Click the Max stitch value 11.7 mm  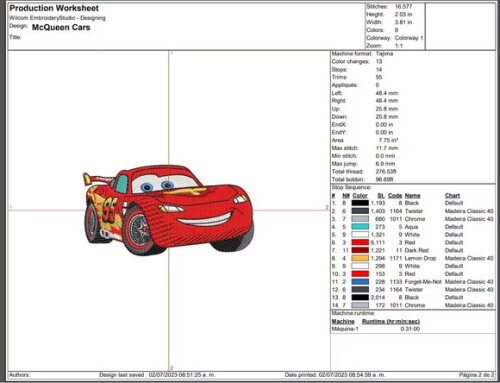(387, 148)
